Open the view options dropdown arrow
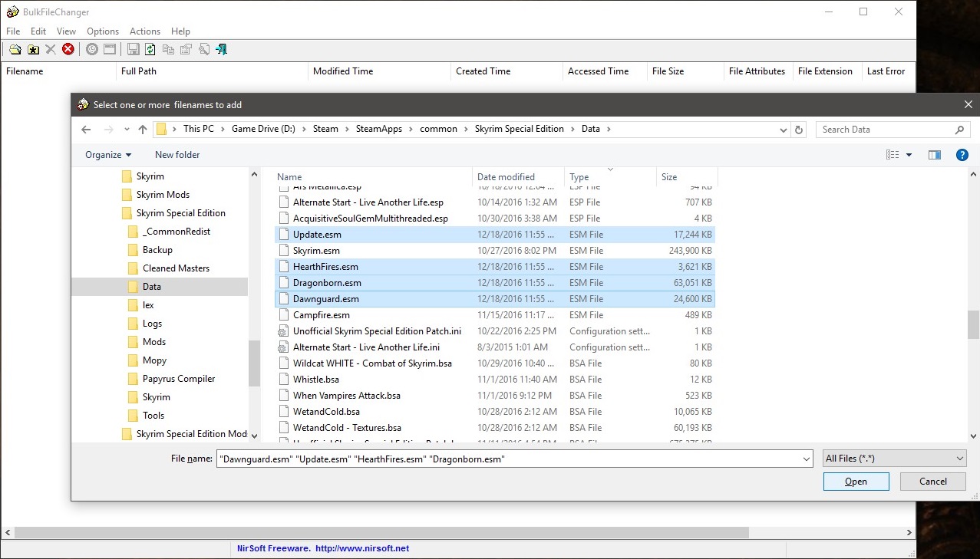 (x=909, y=155)
